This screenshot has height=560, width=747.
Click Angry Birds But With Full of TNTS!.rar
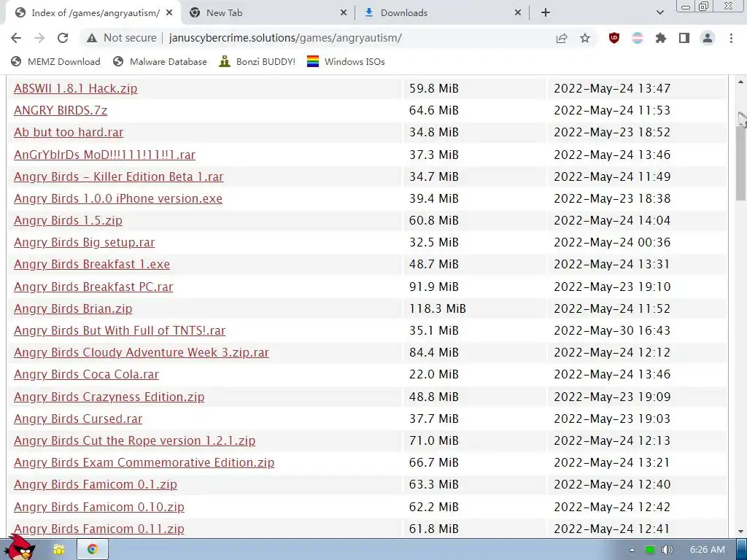tap(120, 330)
